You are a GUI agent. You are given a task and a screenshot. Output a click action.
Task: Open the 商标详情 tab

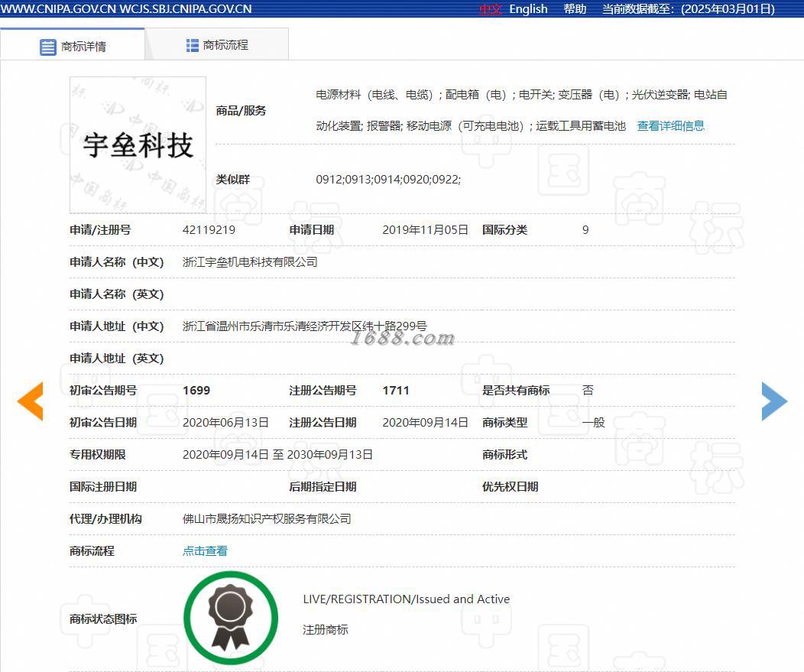(x=73, y=44)
